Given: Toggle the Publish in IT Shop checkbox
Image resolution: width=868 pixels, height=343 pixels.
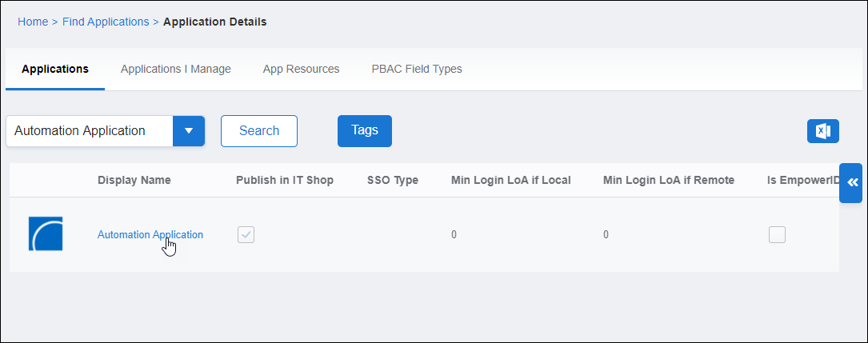Looking at the screenshot, I should coord(246,234).
